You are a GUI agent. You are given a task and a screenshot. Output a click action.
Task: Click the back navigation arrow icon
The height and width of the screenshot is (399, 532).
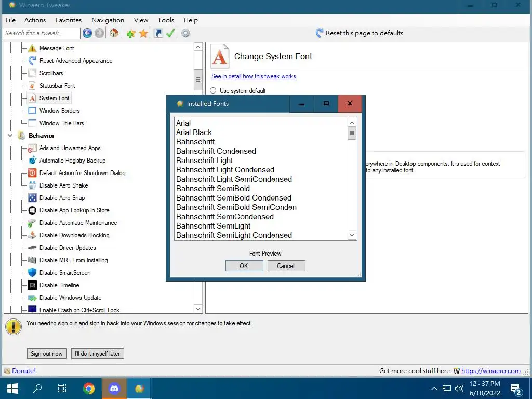87,33
